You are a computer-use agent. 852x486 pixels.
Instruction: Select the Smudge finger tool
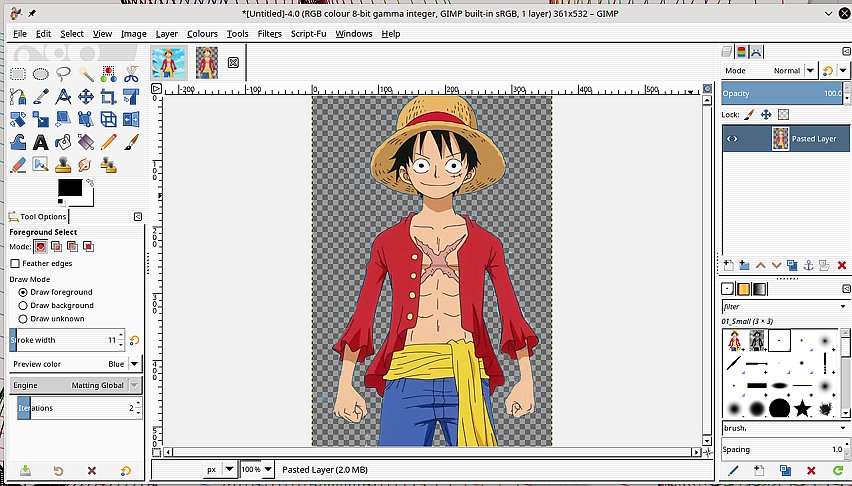(86, 164)
